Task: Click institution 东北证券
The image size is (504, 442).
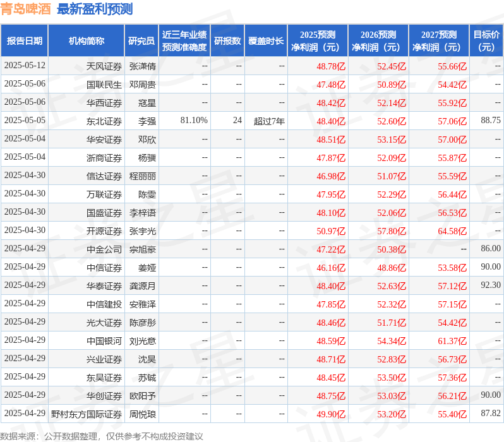Action: pos(104,121)
